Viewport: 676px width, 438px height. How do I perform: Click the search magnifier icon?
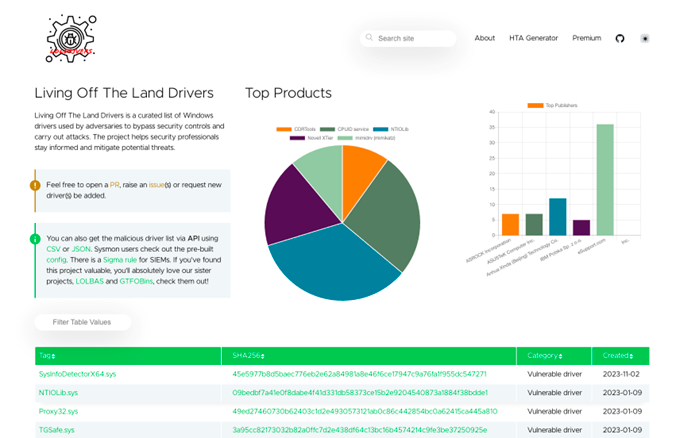(369, 38)
